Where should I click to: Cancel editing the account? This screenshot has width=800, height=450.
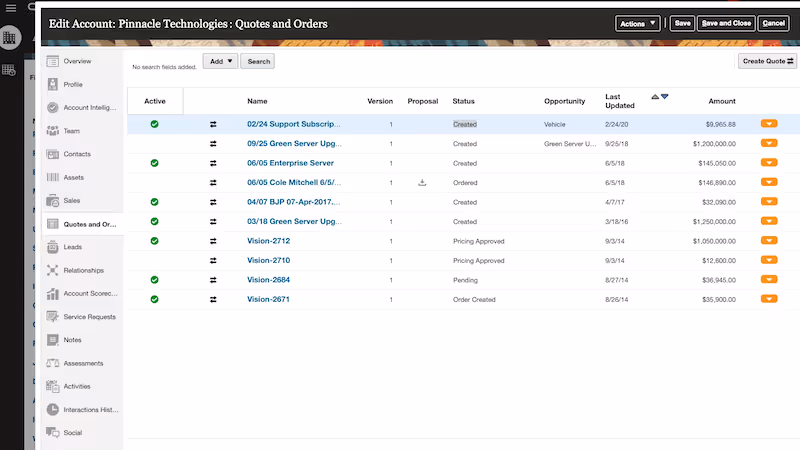pos(773,23)
